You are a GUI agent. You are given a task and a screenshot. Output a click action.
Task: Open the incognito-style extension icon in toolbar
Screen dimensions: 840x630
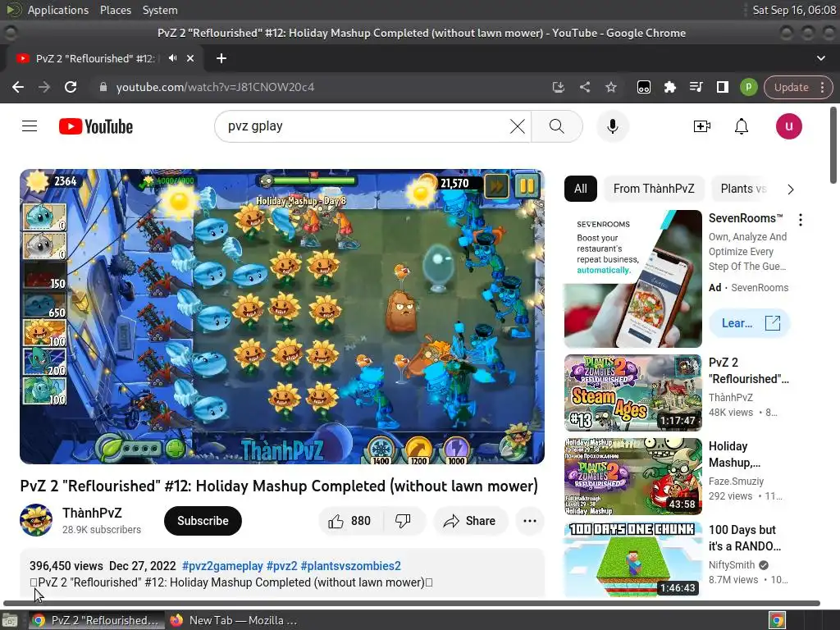point(643,87)
